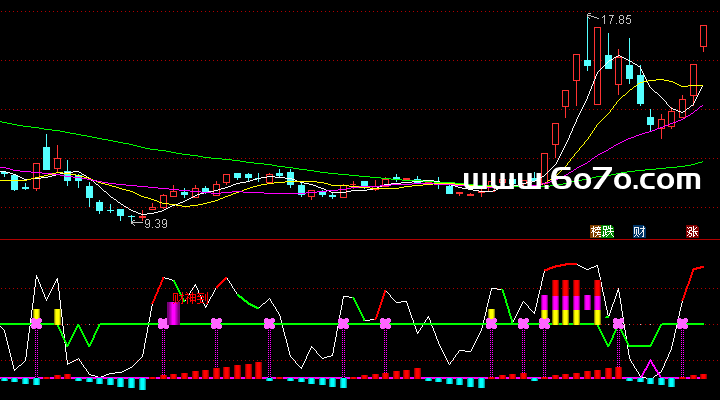Click the blue 财 badge icon
The image size is (720, 400).
coord(639,231)
